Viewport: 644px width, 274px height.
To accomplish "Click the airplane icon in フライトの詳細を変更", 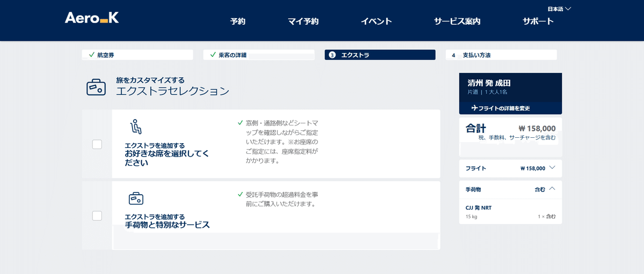I will [474, 108].
